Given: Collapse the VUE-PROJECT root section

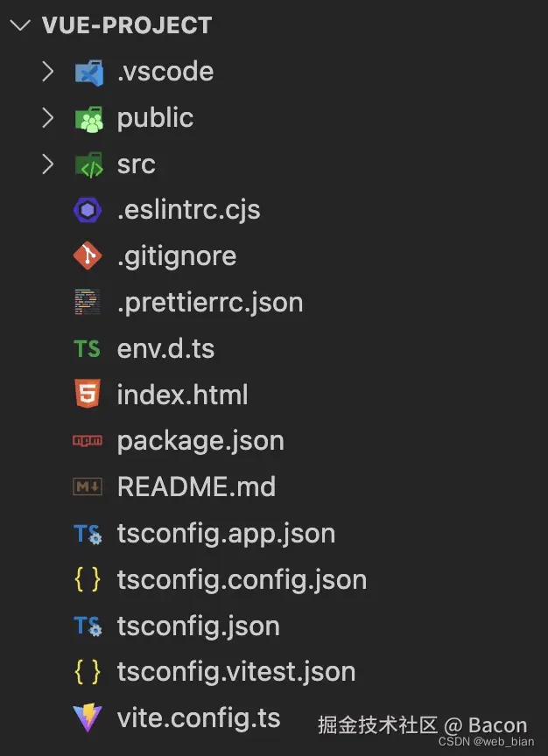Looking at the screenshot, I should pyautogui.click(x=18, y=25).
